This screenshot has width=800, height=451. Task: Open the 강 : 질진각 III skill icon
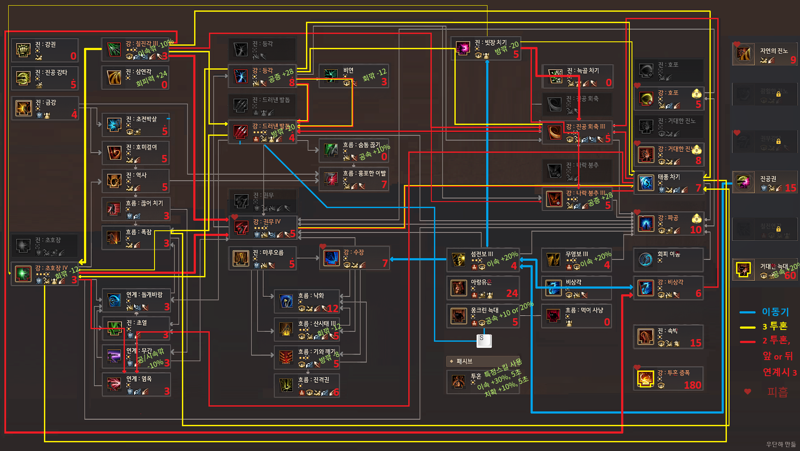click(x=113, y=50)
